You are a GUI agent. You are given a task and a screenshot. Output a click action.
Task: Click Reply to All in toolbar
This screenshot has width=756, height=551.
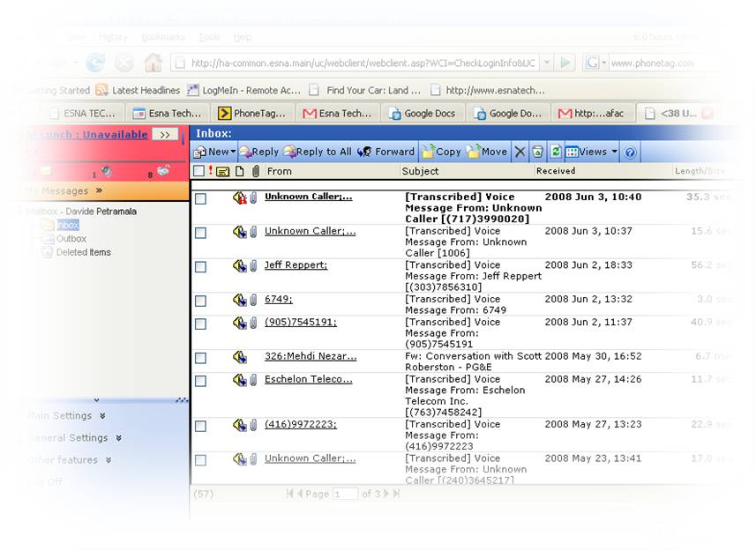318,152
